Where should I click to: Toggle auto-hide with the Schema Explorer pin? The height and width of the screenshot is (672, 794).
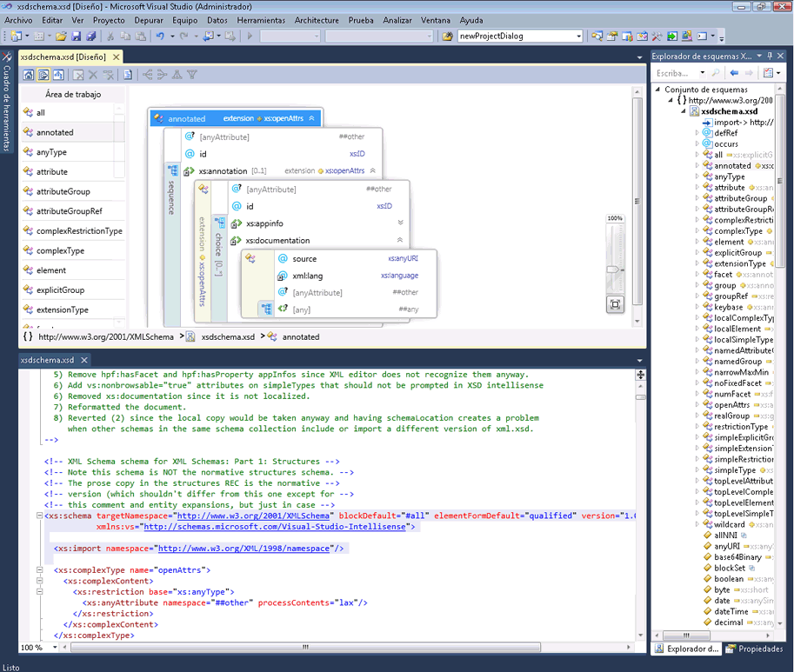[771, 56]
